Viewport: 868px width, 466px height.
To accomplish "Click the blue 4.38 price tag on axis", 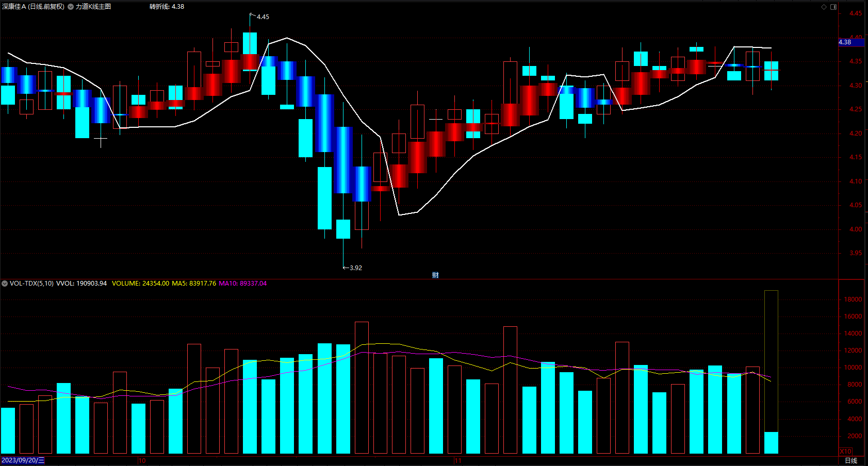I will tap(851, 42).
